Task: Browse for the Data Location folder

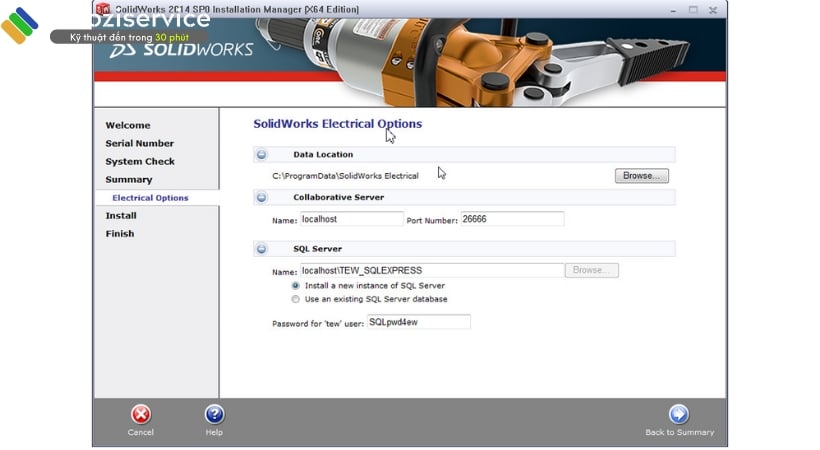Action: click(641, 176)
